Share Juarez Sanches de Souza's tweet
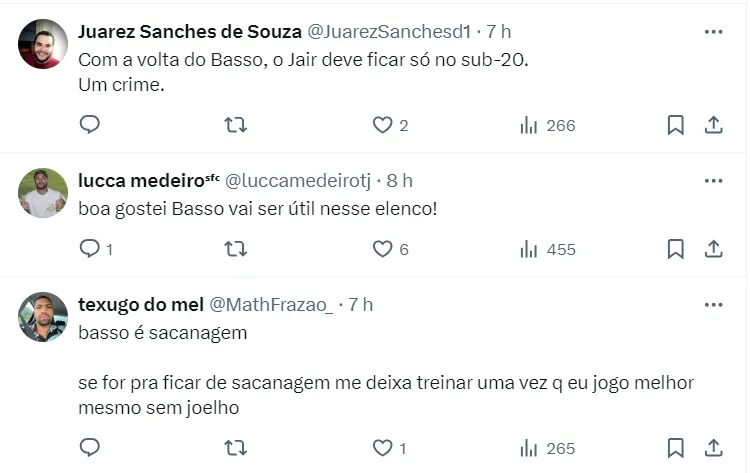This screenshot has width=750, height=473. pyautogui.click(x=714, y=125)
